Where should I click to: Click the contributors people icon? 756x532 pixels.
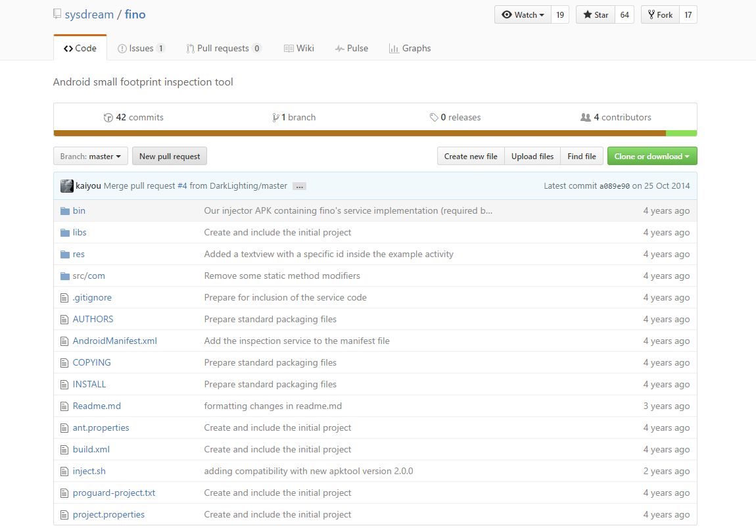coord(585,117)
